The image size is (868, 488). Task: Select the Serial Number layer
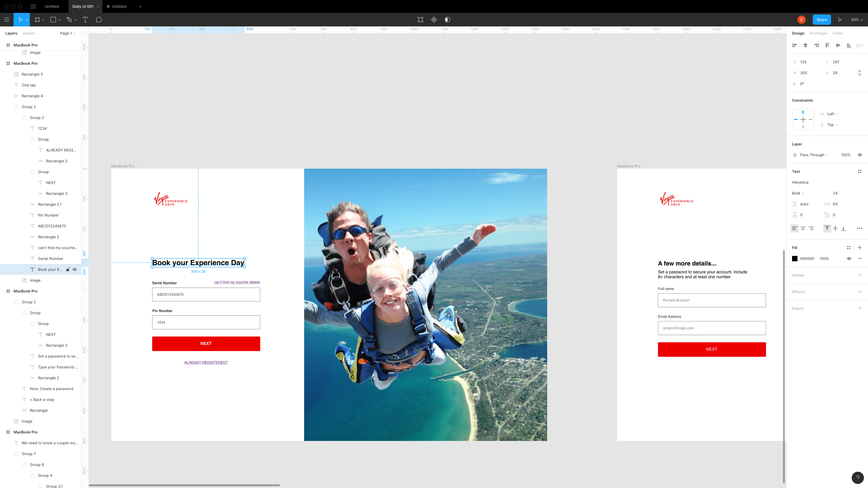click(x=51, y=259)
